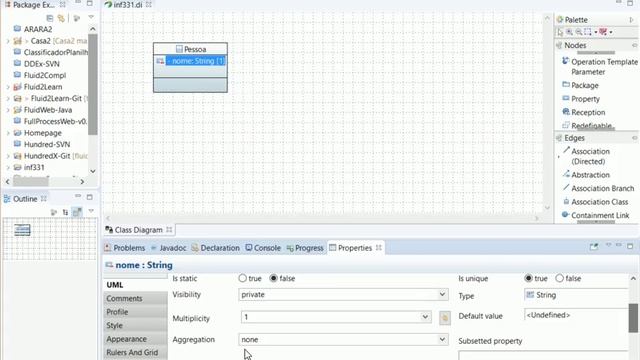Open the Visibility dropdown
This screenshot has height=360, width=640.
442,294
